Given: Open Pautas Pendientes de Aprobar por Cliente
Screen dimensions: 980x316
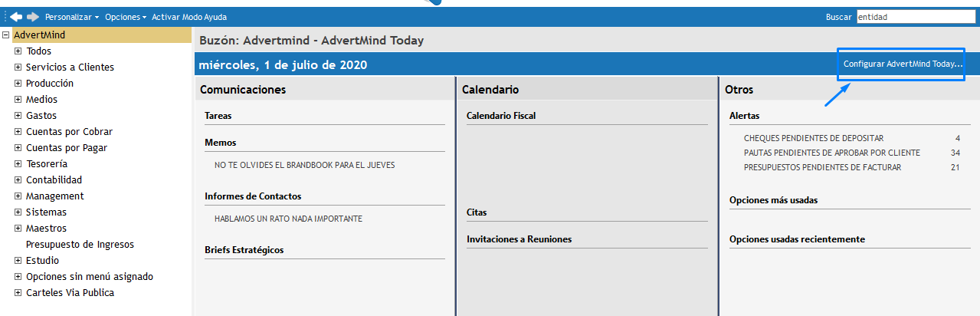Looking at the screenshot, I should 831,153.
